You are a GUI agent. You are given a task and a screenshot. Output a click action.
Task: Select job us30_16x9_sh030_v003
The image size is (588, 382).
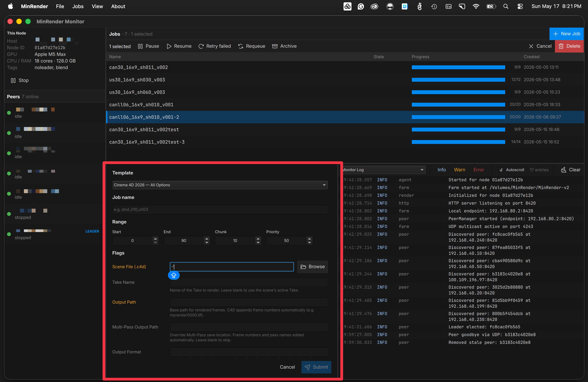coord(345,80)
